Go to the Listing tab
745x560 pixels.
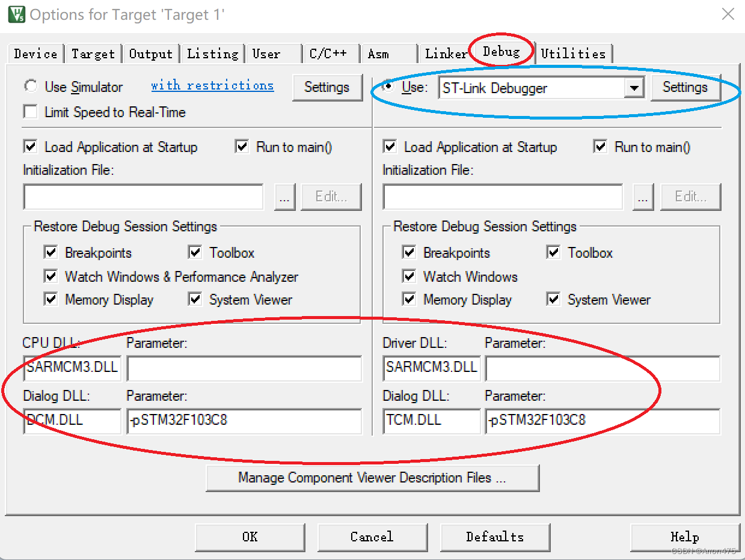[x=213, y=54]
